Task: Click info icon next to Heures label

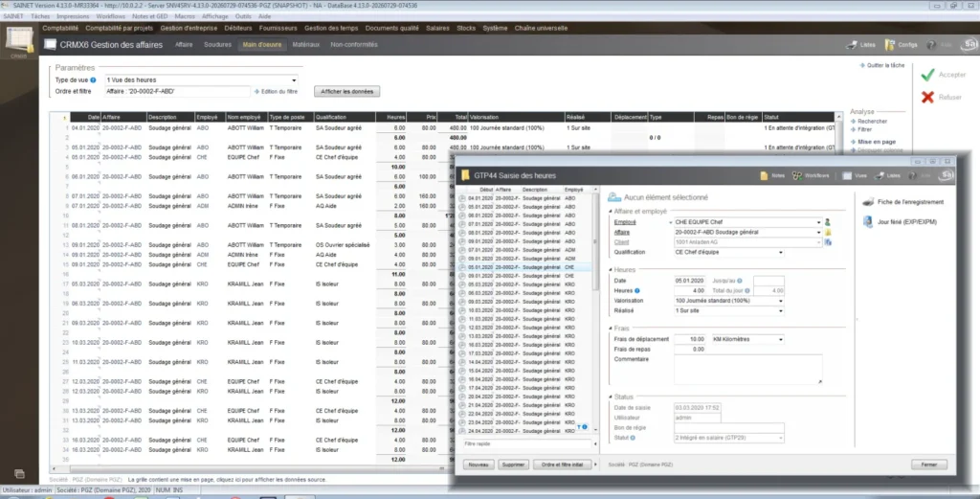Action: point(637,291)
